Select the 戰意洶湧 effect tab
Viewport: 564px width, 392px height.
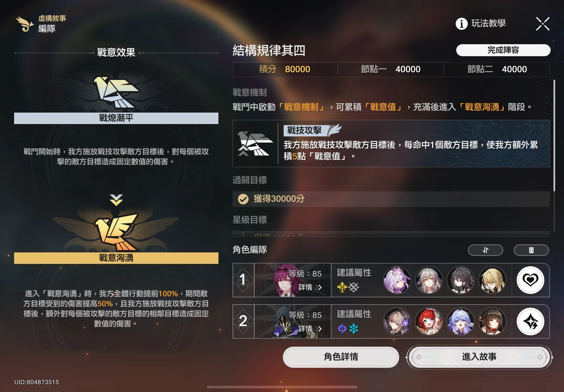point(116,258)
